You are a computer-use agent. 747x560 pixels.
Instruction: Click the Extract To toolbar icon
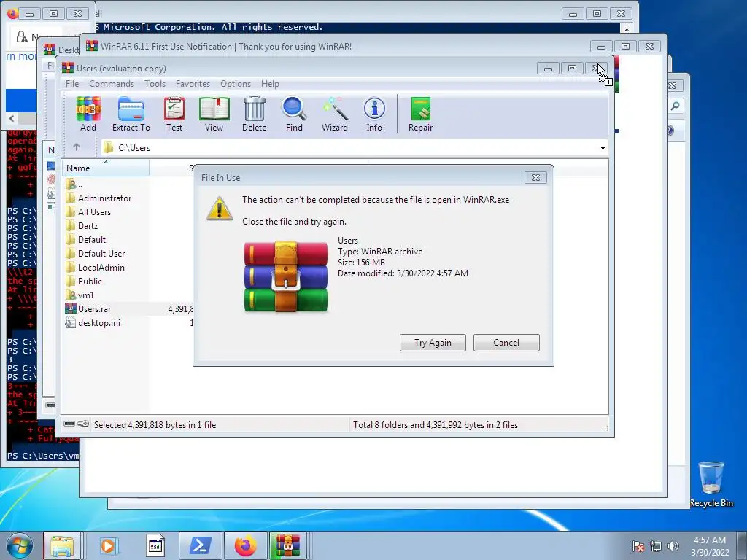[x=131, y=114]
